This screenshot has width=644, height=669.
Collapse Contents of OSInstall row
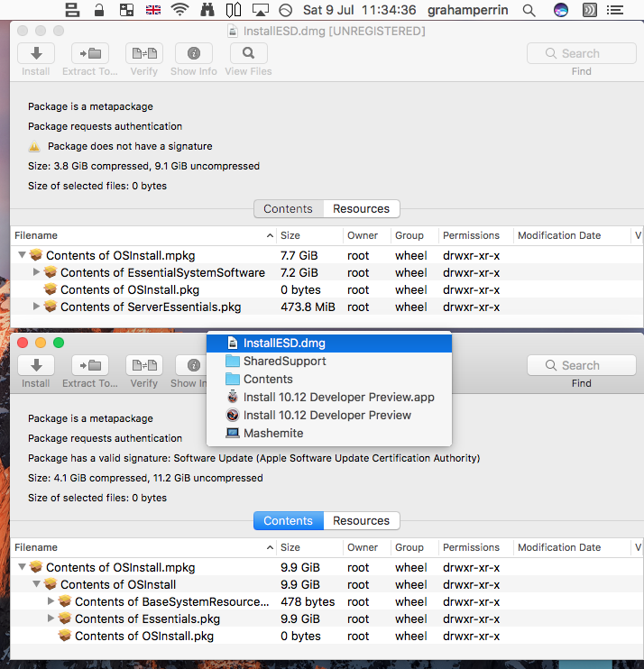point(36,584)
